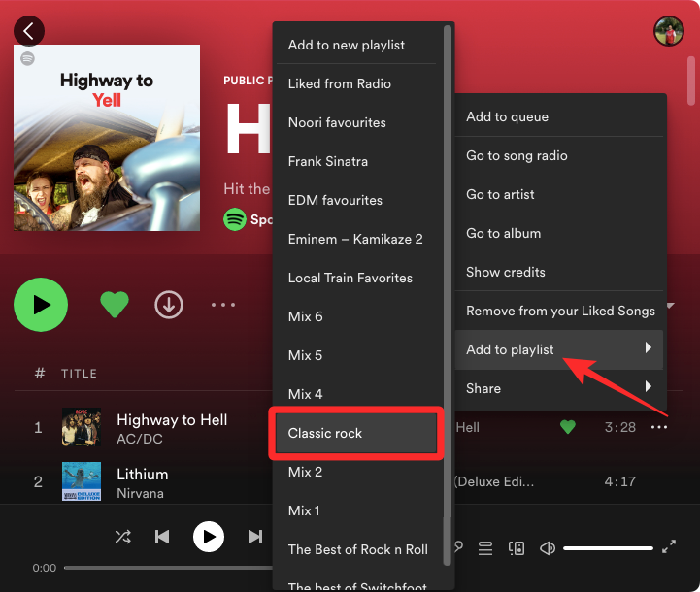The image size is (700, 592).
Task: Click the Lithium album thumbnail
Action: 82,481
